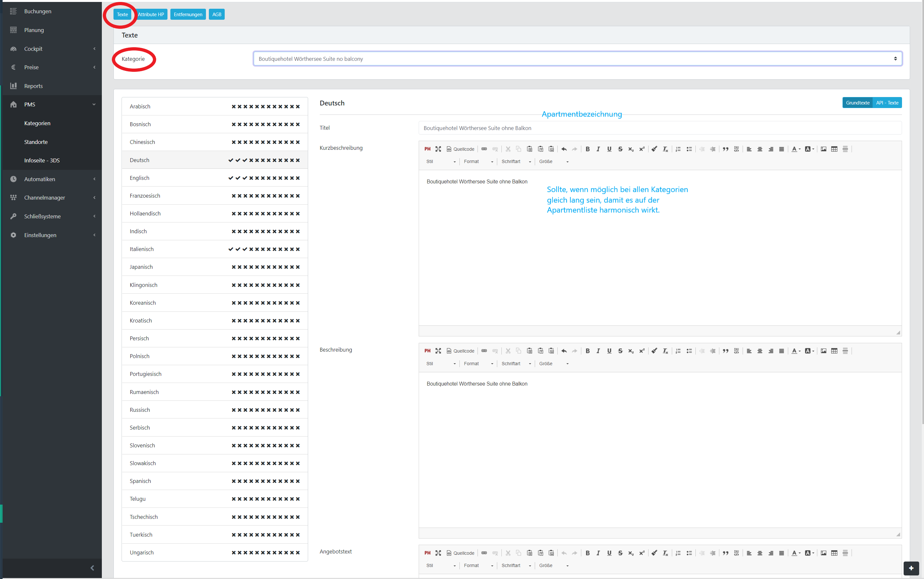Open the Entfernungen tab

pyautogui.click(x=188, y=15)
